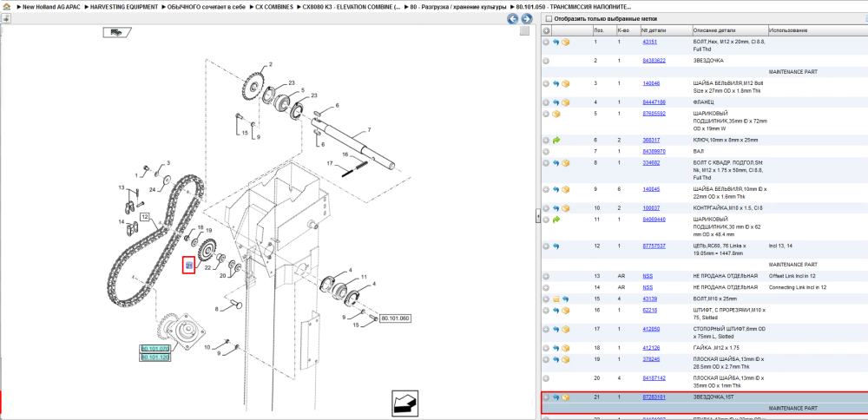Click blue arrow icon for part 43151
The height and width of the screenshot is (420, 868).
(556, 42)
